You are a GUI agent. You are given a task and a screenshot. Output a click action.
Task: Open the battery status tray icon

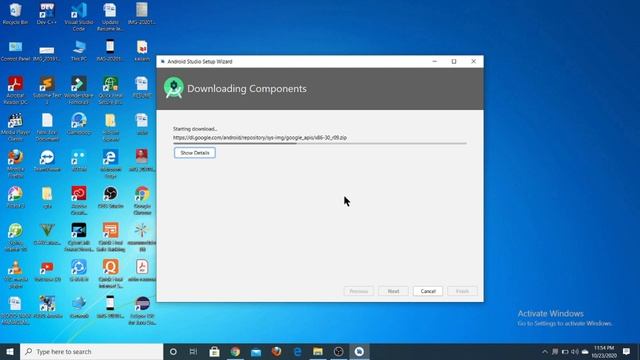(565, 351)
